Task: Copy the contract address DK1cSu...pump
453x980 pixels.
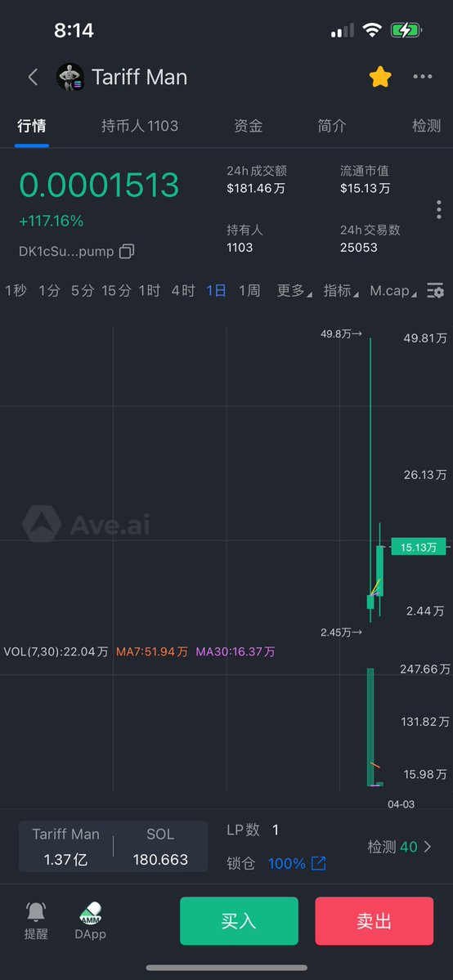Action: tap(127, 251)
